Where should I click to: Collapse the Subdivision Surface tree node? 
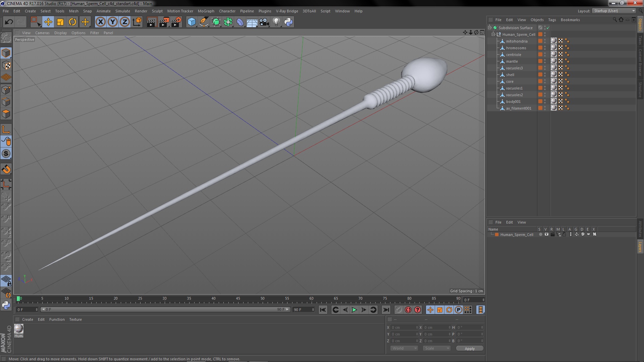click(490, 28)
